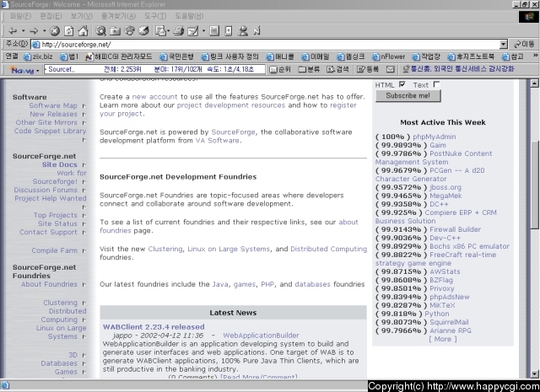540x392 pixels.
Task: Open the Distributed Computing foundry link
Action: click(x=328, y=249)
